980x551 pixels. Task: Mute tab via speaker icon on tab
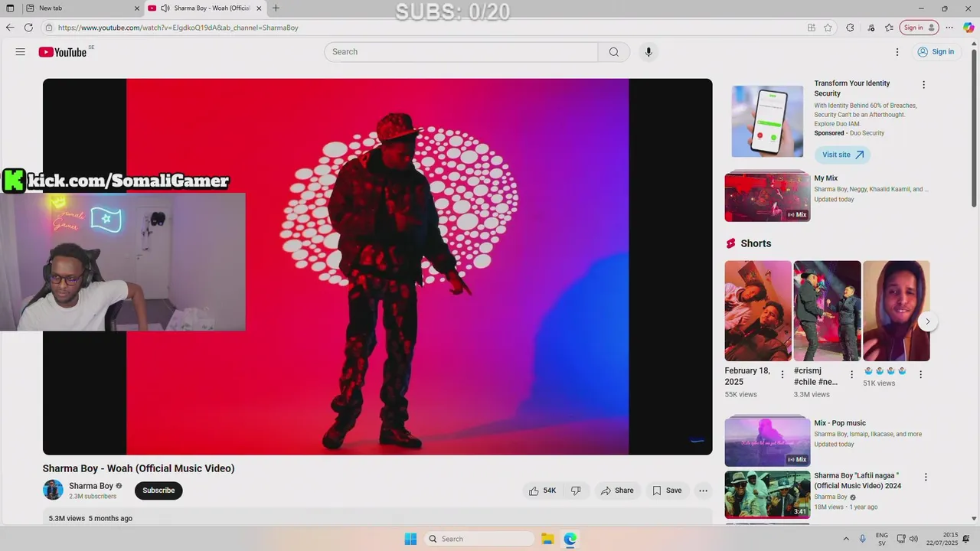tap(165, 8)
